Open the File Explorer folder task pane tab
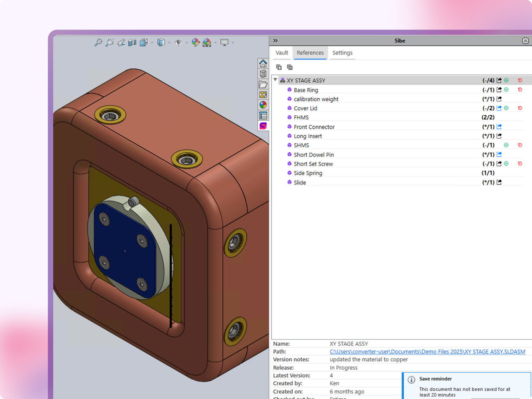Screen dimensions: 532x399 click(x=263, y=84)
